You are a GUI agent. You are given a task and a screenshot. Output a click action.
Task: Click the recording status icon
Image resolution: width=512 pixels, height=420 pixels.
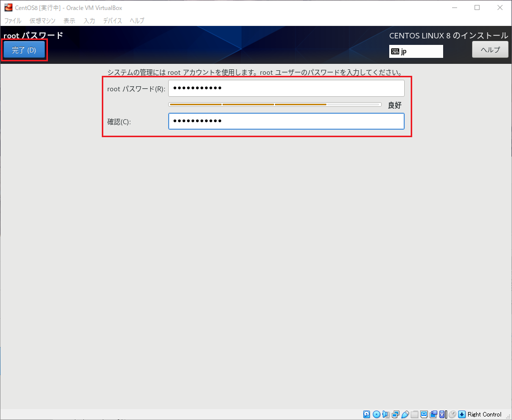point(433,415)
